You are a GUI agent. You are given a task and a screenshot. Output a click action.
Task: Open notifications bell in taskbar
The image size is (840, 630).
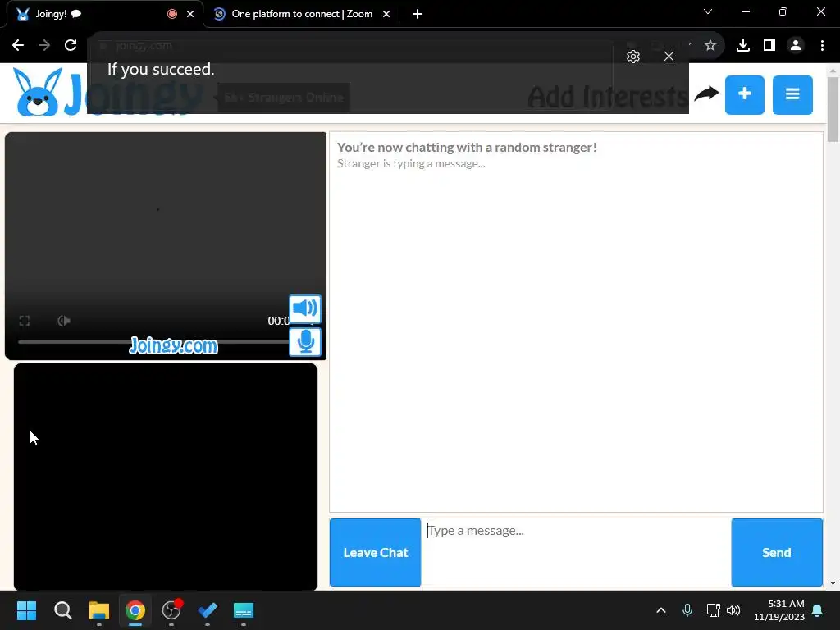(818, 610)
